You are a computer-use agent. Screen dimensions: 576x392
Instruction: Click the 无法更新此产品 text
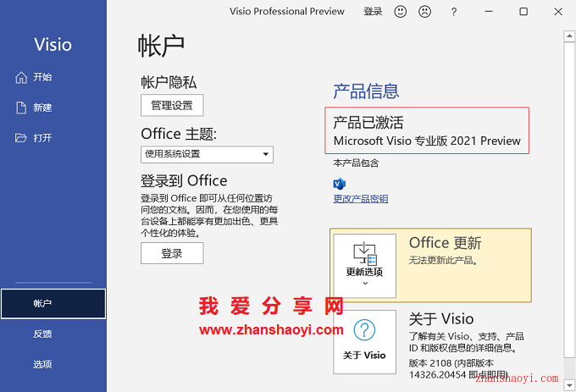(443, 261)
